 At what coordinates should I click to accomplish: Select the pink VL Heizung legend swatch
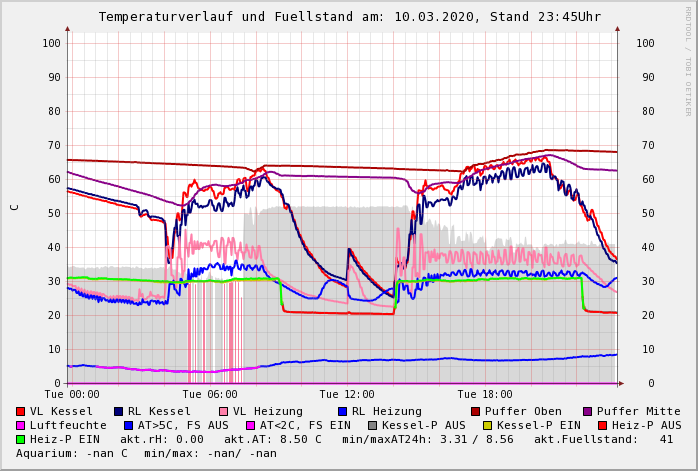coord(223,411)
